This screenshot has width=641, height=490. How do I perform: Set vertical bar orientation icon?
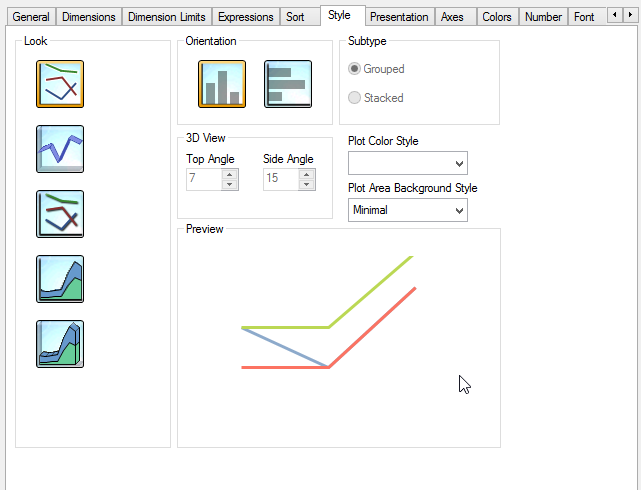222,84
